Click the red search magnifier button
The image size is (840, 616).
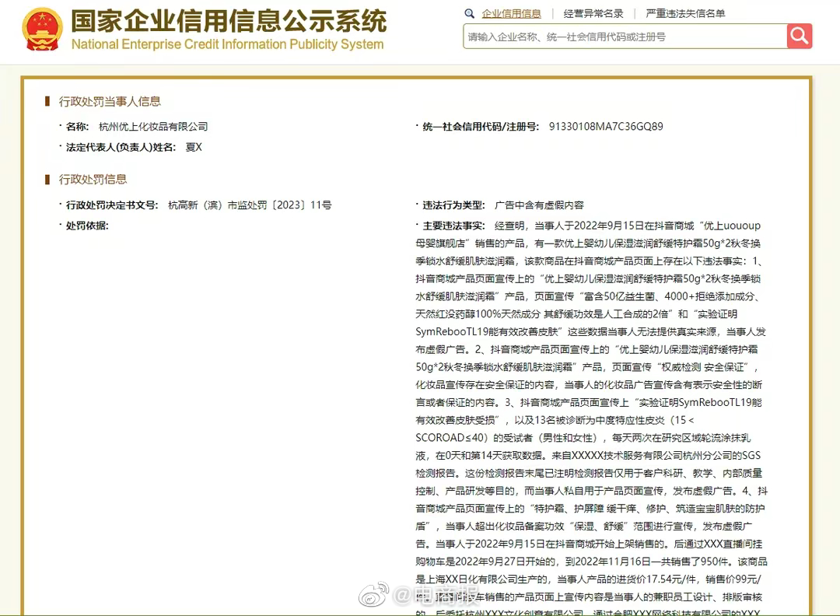tap(800, 37)
